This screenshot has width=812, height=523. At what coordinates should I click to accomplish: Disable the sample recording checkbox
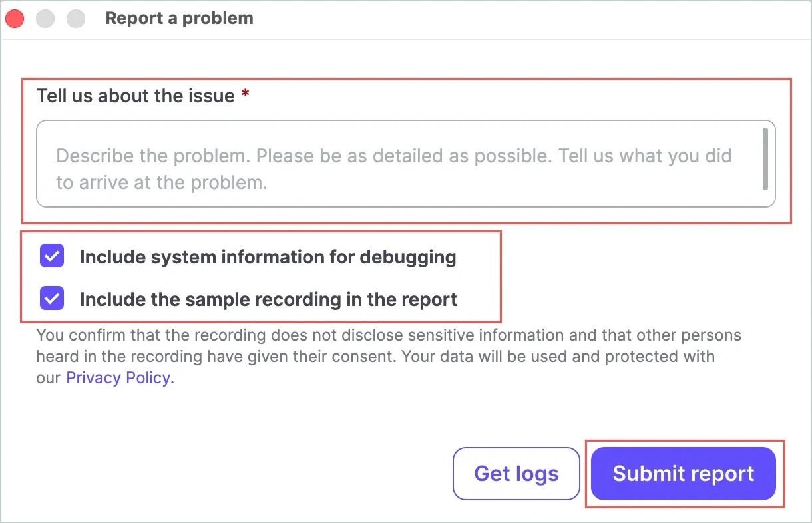tap(52, 299)
